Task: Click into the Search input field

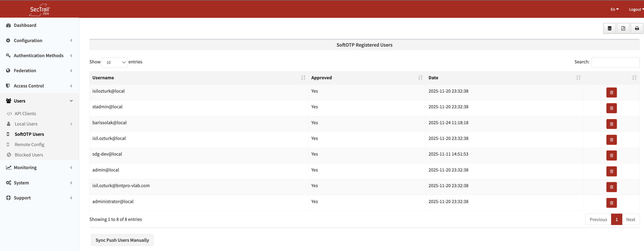Action: click(615, 62)
